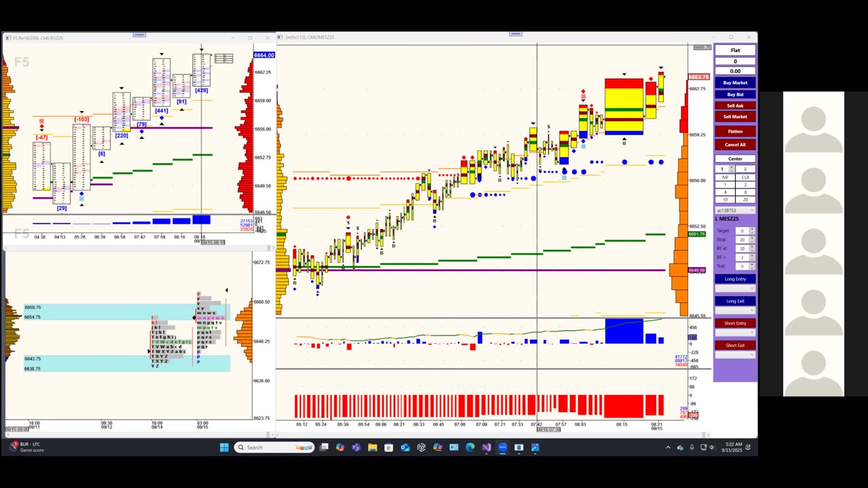868x488 pixels.
Task: Choose quantity preset 8
Action: (x=745, y=192)
